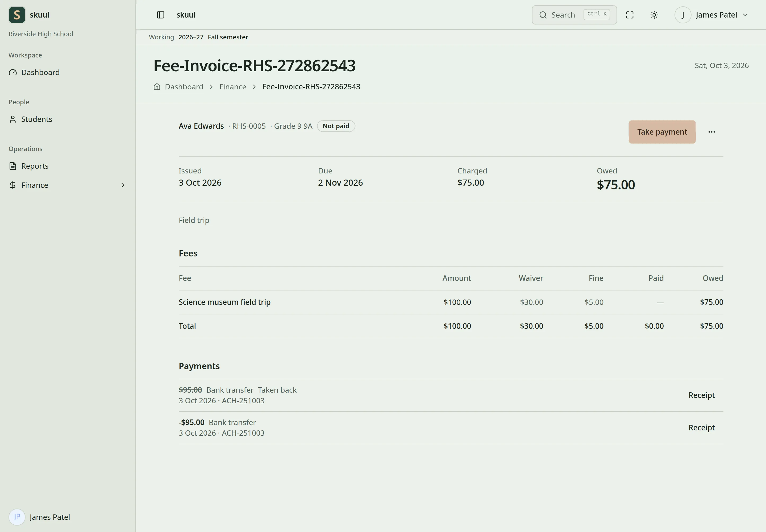Click the struck-through $95.00 amount
766x532 pixels.
click(190, 390)
